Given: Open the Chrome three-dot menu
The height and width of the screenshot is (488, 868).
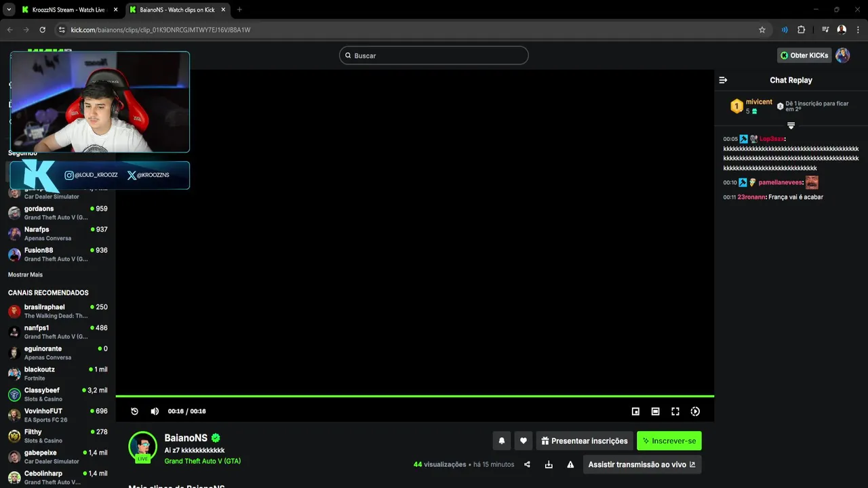Looking at the screenshot, I should pos(858,30).
